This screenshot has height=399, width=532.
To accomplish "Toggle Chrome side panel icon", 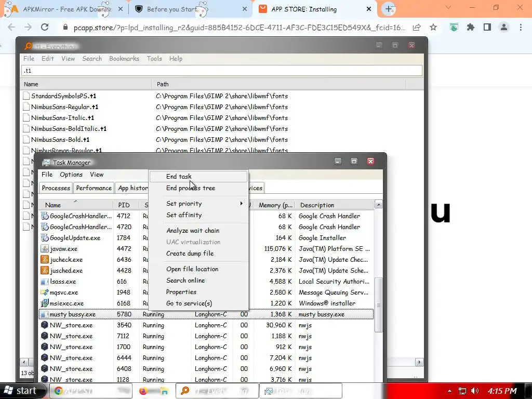I will [487, 27].
